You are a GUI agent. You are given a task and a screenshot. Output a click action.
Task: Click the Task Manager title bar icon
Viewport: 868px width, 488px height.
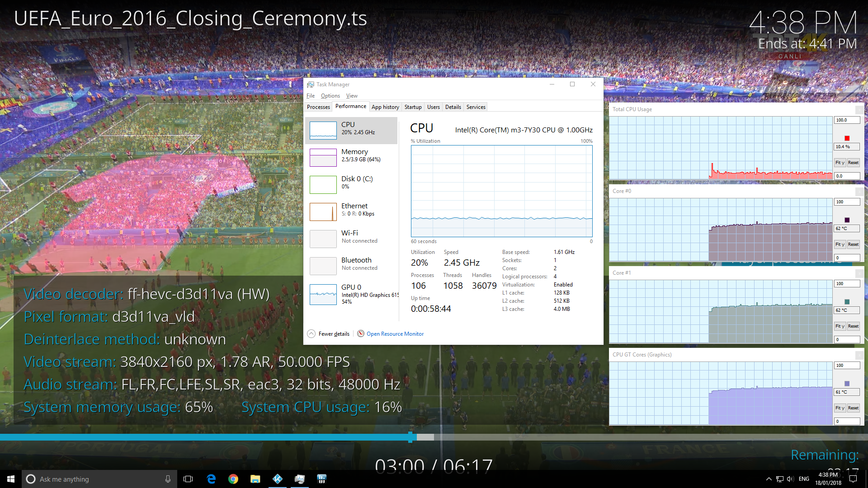[310, 84]
